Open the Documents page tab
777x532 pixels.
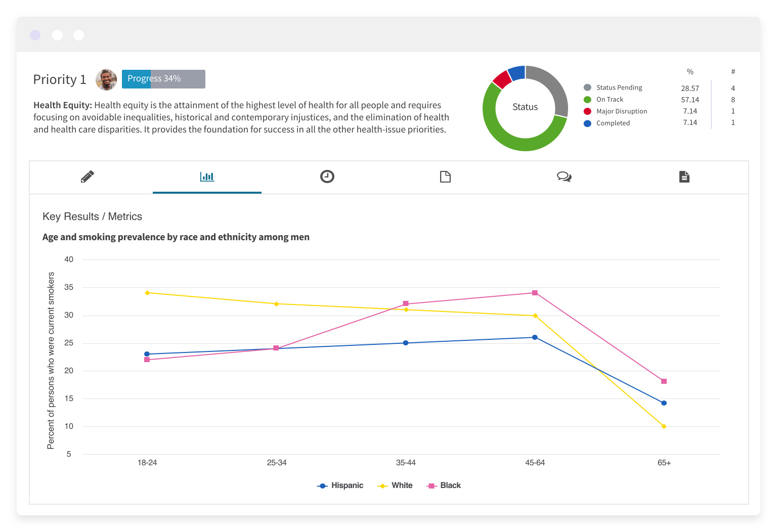(445, 177)
